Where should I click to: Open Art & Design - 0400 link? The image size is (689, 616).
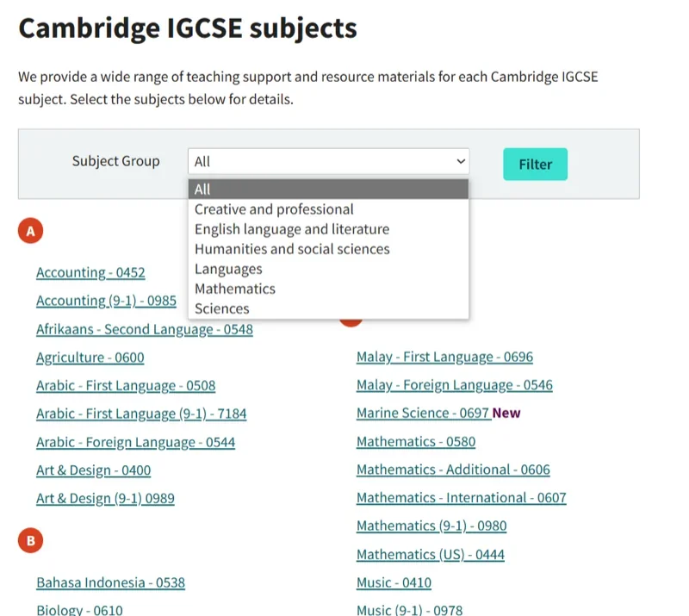click(93, 470)
